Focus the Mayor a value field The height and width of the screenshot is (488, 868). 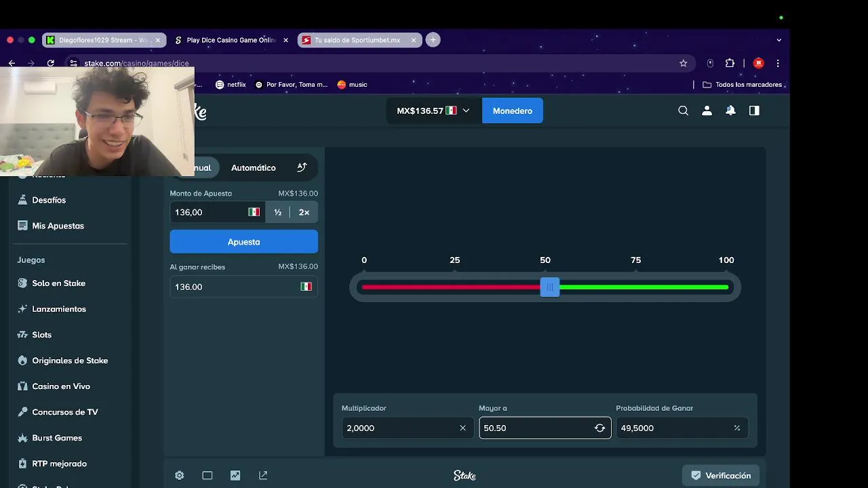[545, 428]
